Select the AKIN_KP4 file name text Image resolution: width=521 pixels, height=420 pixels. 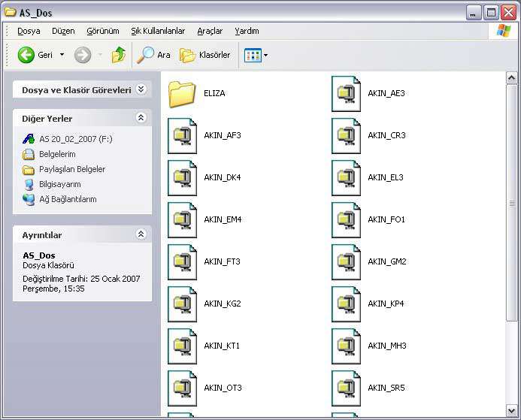click(x=386, y=304)
